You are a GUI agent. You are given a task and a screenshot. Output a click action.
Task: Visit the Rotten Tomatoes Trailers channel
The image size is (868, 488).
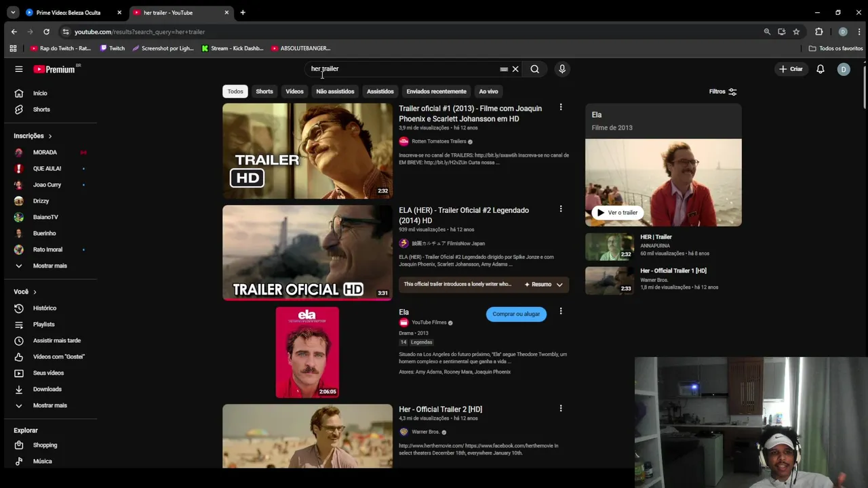click(439, 142)
